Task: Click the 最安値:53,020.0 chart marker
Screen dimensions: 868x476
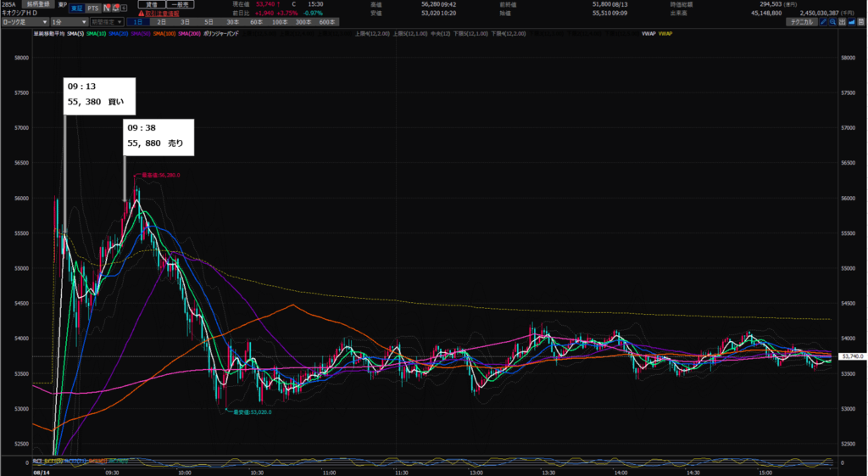Action: click(x=253, y=412)
